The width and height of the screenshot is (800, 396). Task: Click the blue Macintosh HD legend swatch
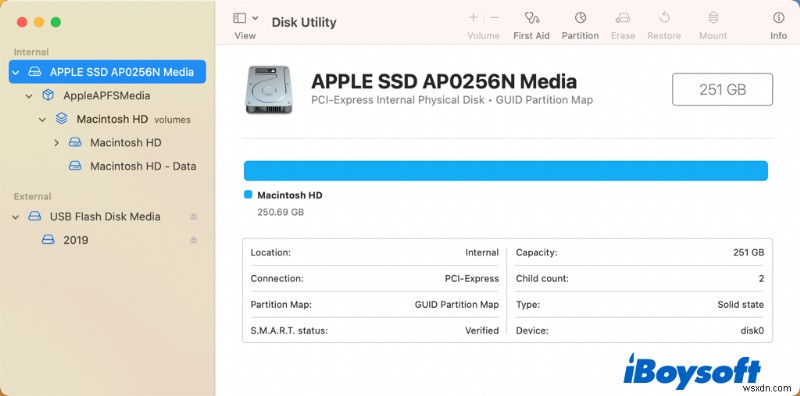(x=248, y=194)
